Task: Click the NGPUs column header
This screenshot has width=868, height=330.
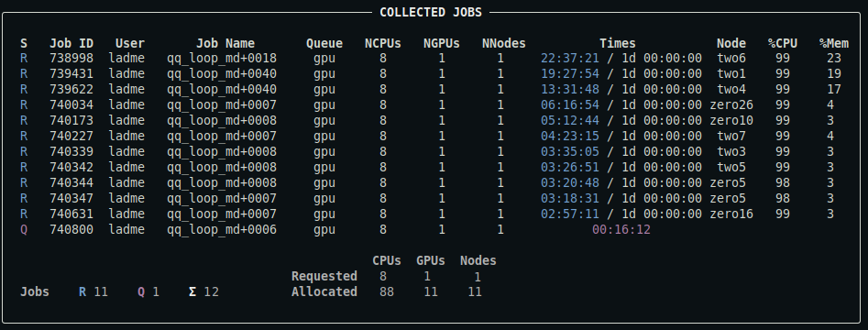Action: pyautogui.click(x=442, y=43)
